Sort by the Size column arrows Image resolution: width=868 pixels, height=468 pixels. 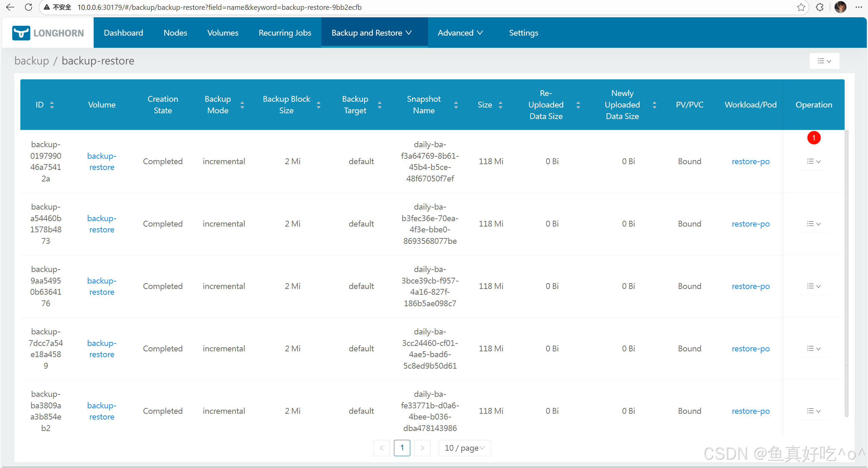click(500, 105)
